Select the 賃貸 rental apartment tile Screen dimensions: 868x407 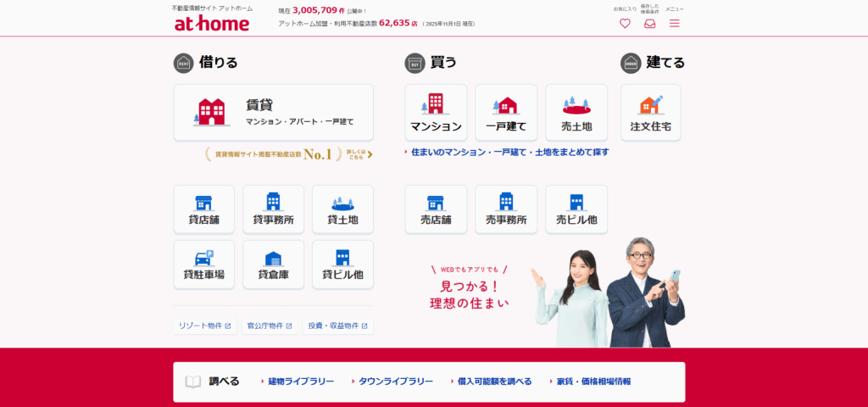273,112
